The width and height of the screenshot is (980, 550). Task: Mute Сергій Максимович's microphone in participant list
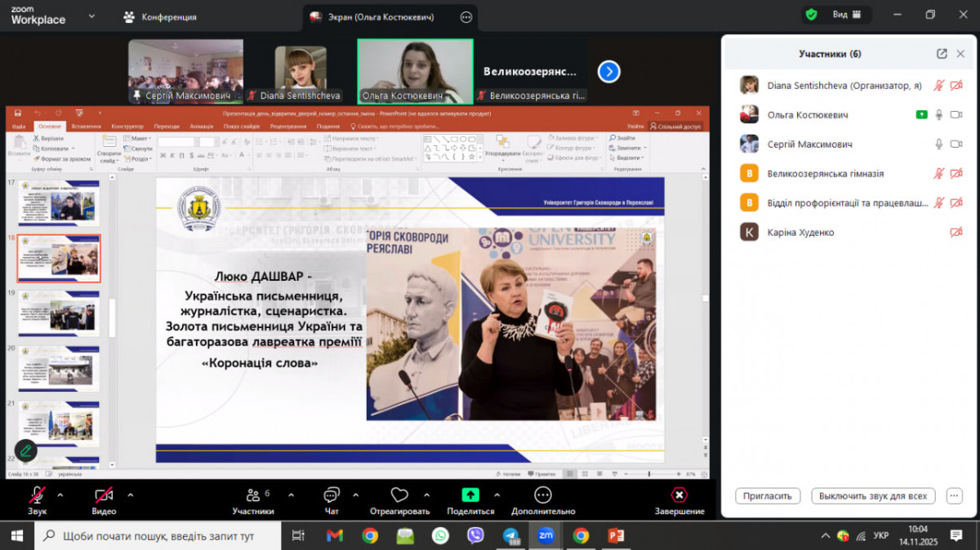point(939,144)
